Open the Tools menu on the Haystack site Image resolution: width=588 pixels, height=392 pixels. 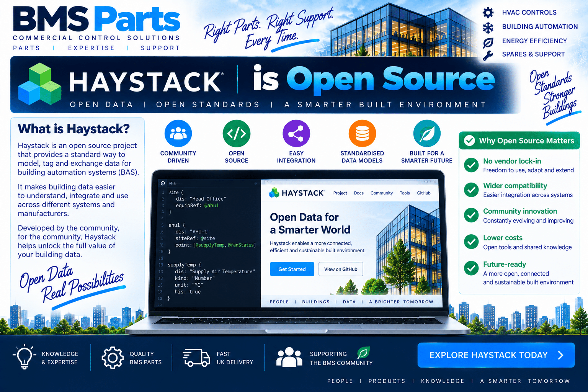[405, 193]
